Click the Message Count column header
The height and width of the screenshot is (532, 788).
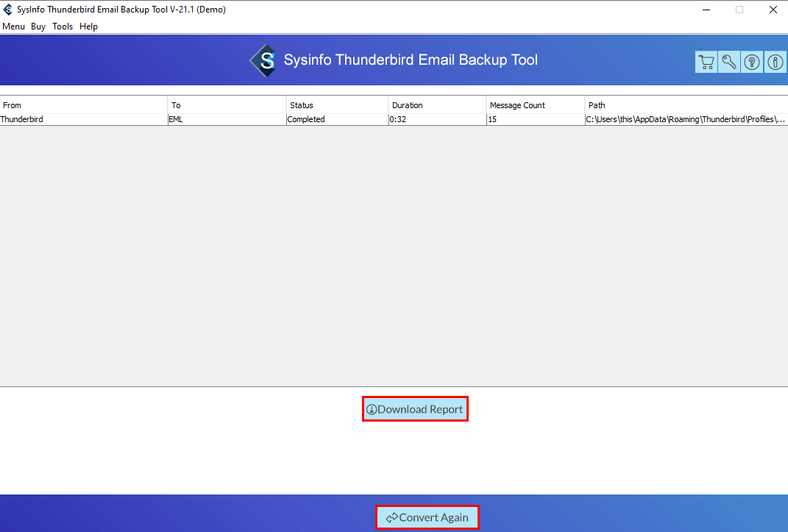[x=536, y=105]
